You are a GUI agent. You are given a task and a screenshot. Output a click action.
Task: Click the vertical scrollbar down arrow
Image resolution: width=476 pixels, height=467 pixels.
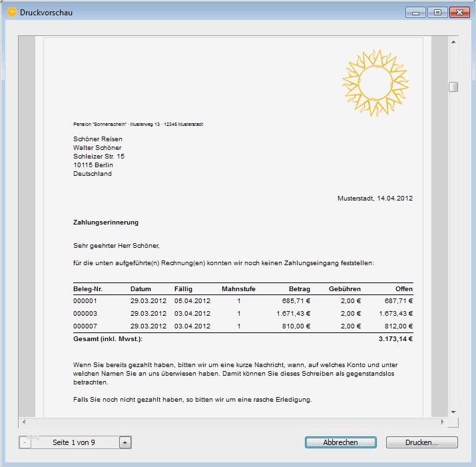[453, 412]
